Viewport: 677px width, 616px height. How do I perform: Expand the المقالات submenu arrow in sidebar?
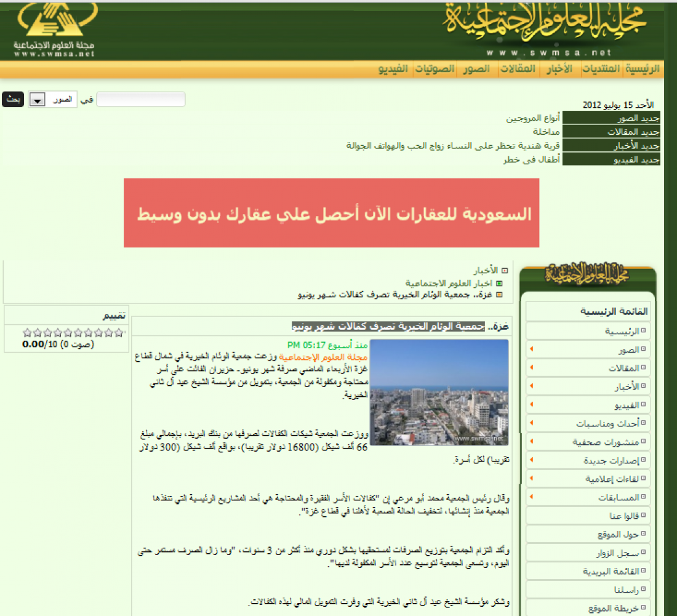[532, 367]
